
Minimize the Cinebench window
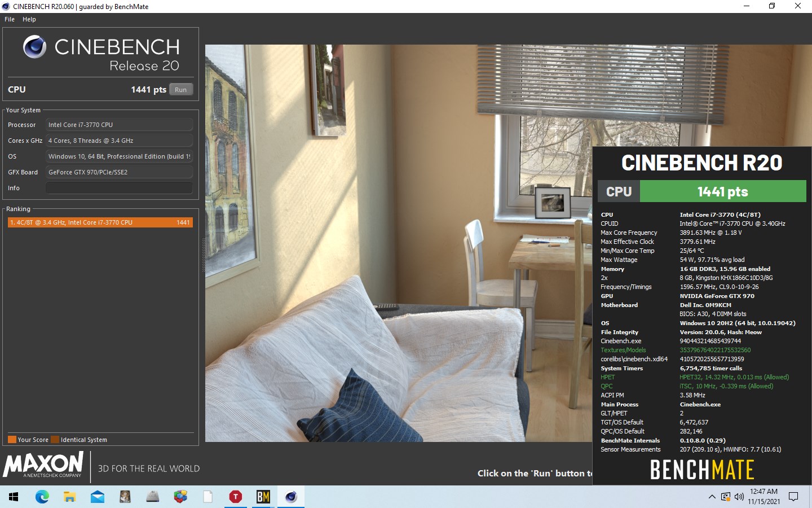(747, 6)
